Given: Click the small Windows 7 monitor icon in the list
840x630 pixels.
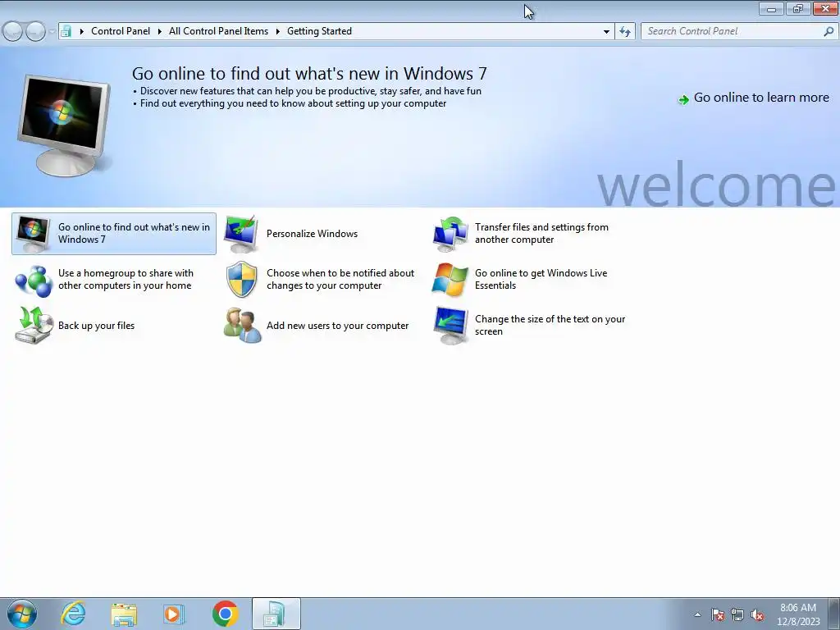Looking at the screenshot, I should (x=33, y=234).
